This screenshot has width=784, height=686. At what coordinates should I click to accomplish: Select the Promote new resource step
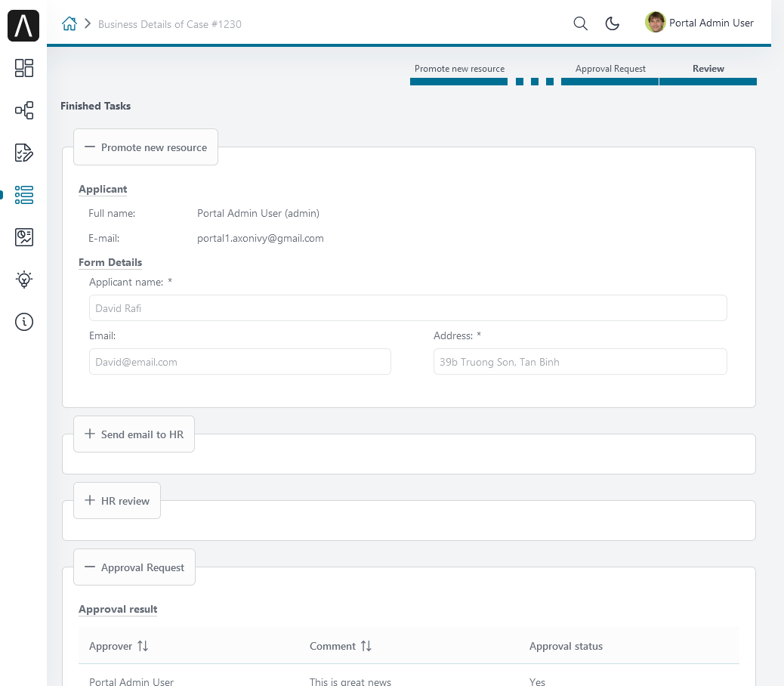click(x=459, y=74)
